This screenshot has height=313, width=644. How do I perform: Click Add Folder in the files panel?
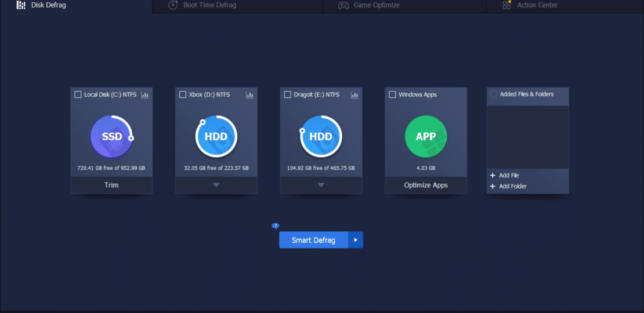[508, 186]
